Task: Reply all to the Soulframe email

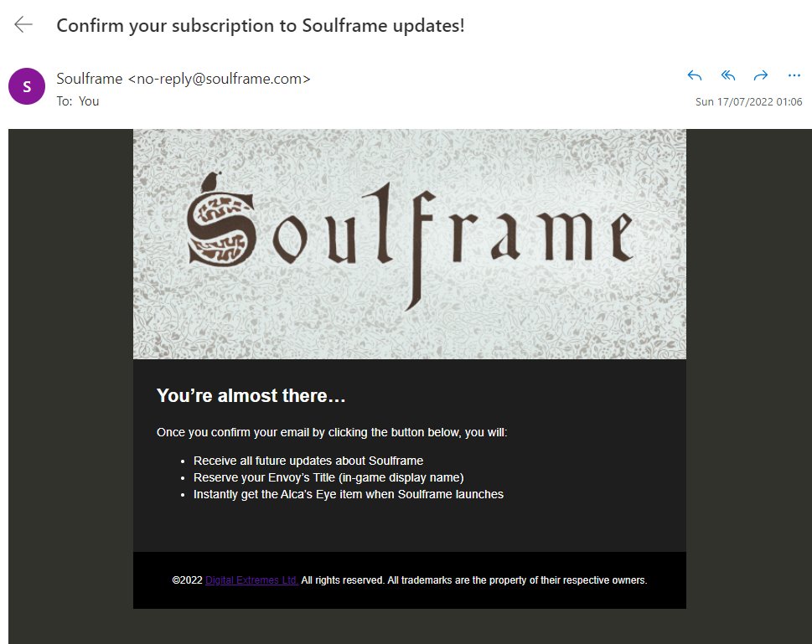Action: pyautogui.click(x=728, y=76)
